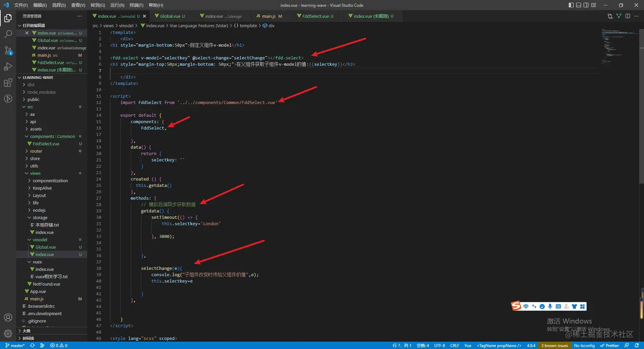Click the customize layout icon
This screenshot has height=349, width=644.
594,5
